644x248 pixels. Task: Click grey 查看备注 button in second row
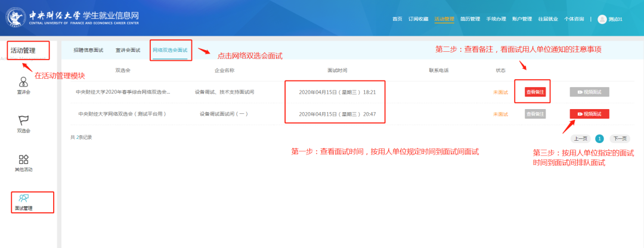tap(535, 114)
